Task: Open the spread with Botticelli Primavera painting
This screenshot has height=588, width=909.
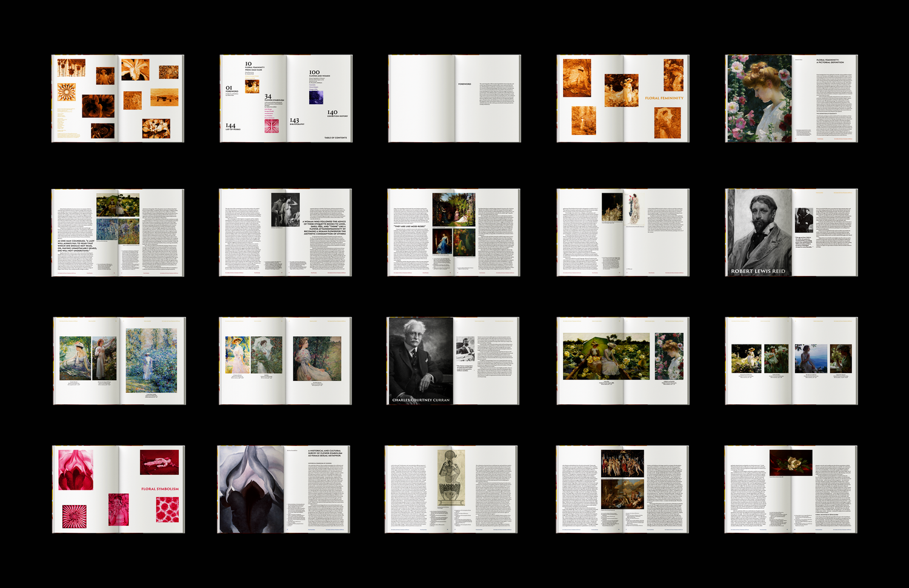Action: [622, 489]
